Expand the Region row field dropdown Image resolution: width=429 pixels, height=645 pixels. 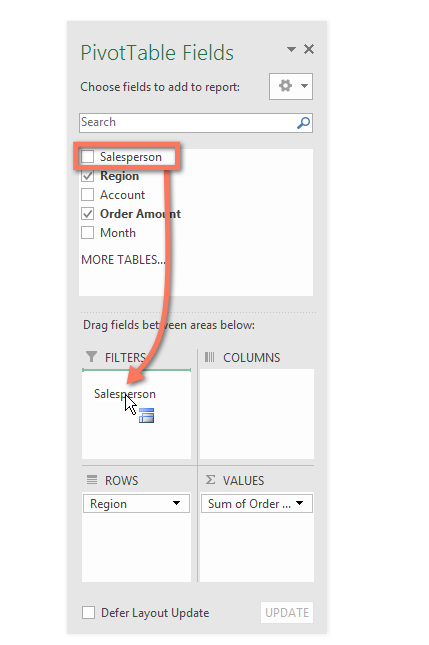pos(176,503)
